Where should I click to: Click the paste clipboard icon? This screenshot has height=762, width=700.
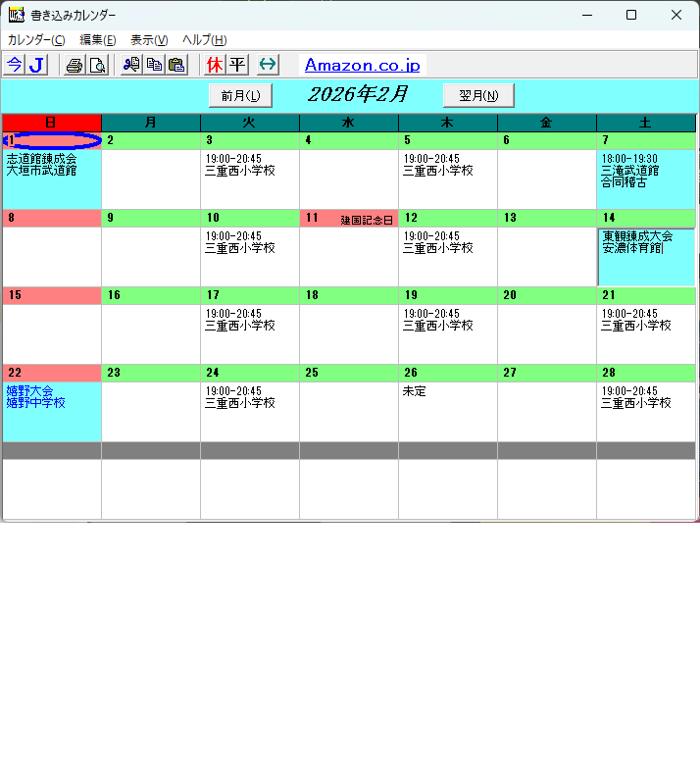pyautogui.click(x=176, y=65)
